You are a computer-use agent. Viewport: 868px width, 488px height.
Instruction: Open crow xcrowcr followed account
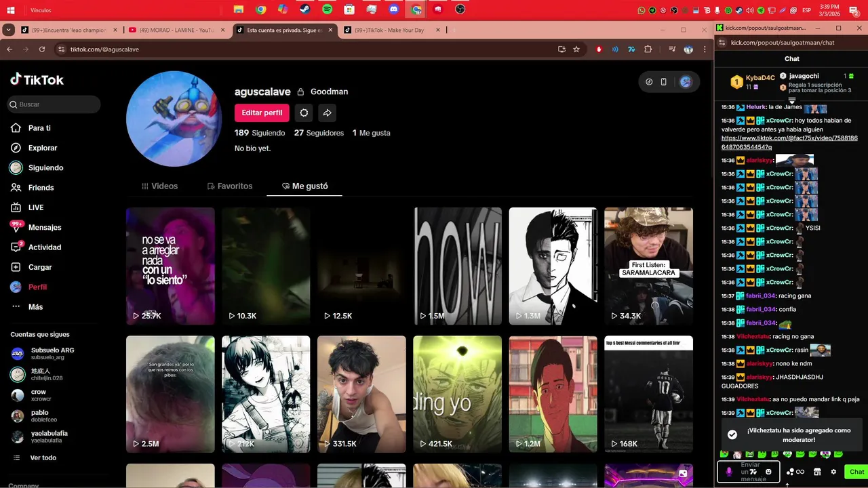click(x=31, y=395)
